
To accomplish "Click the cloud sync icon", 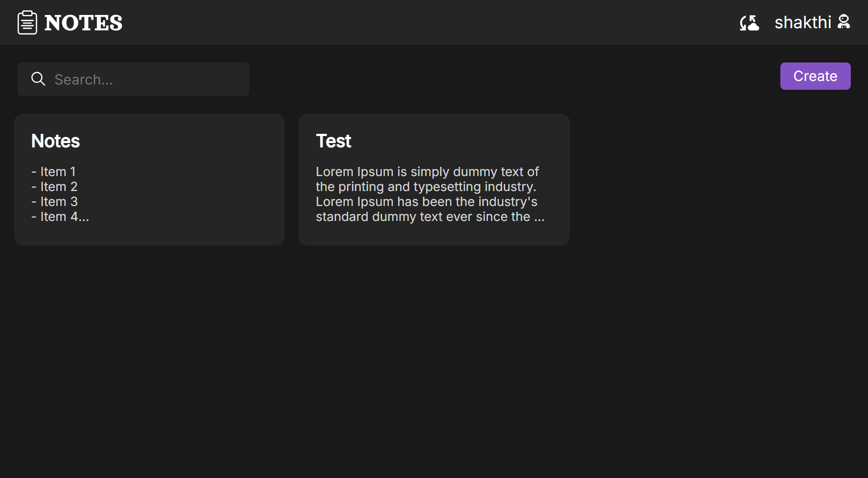I will (749, 22).
